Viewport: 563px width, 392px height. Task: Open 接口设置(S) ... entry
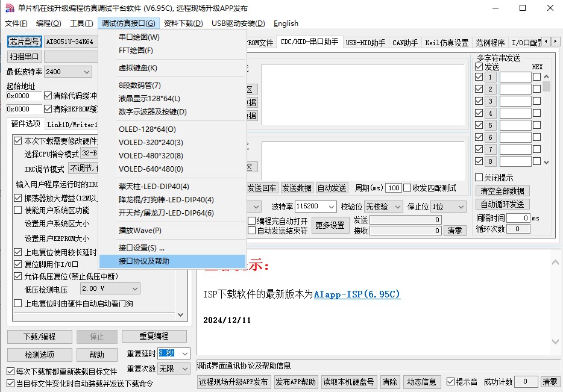(x=172, y=248)
